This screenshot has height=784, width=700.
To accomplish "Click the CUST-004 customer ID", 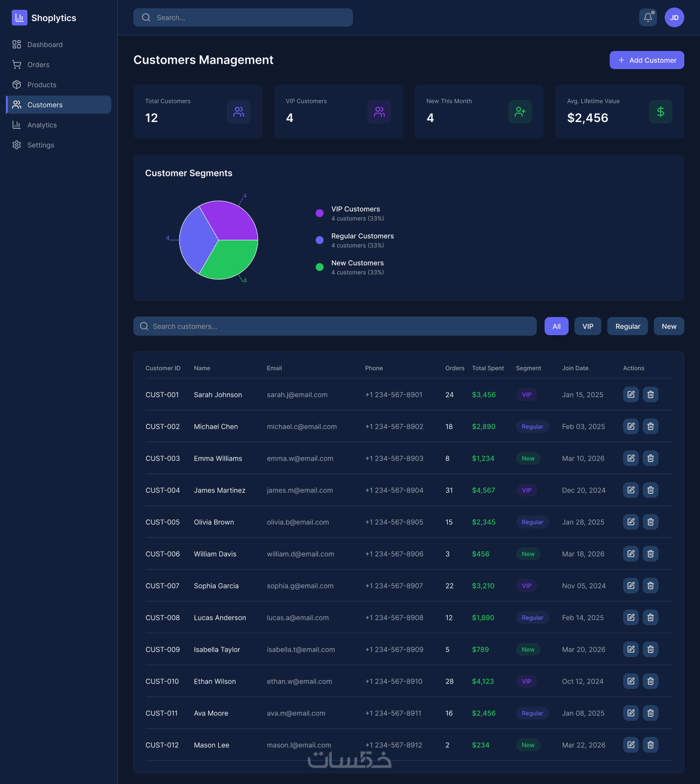I will coord(163,490).
